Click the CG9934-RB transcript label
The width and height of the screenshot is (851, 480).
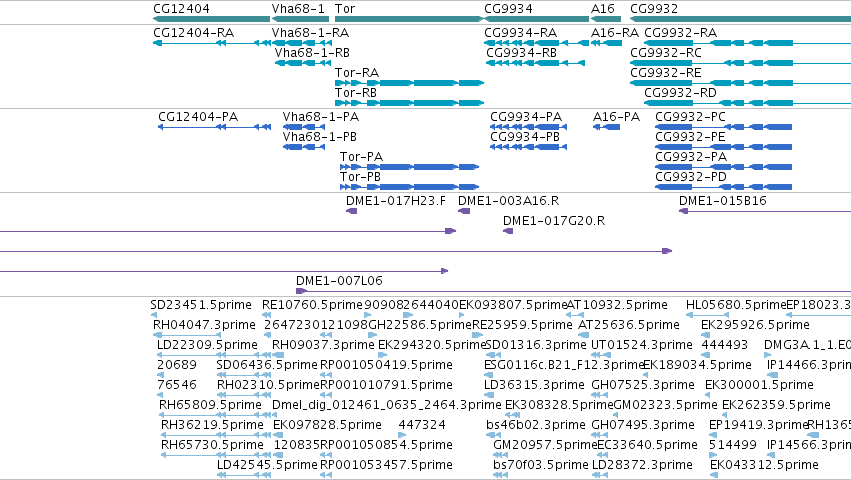click(522, 53)
